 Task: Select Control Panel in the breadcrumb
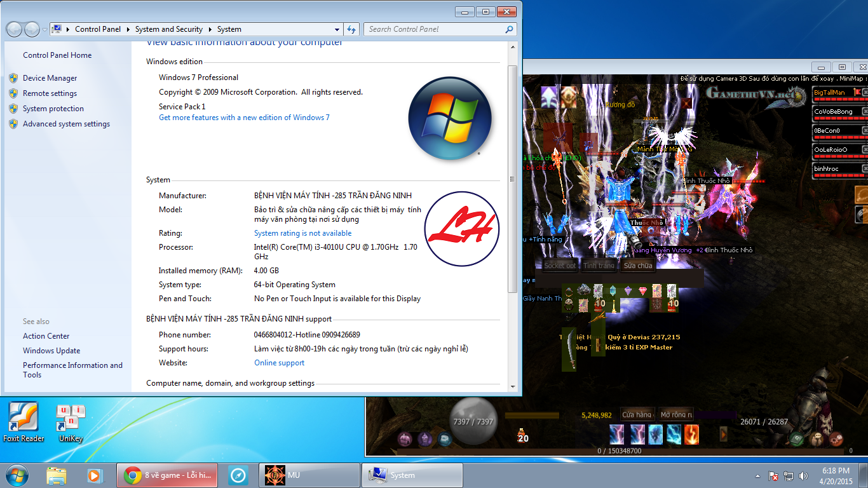pos(97,29)
